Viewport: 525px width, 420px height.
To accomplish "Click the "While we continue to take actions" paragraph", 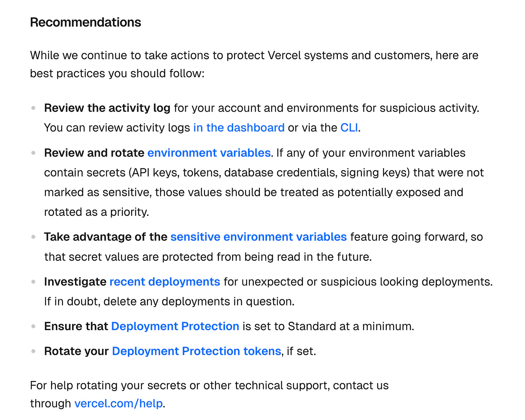I will point(254,64).
